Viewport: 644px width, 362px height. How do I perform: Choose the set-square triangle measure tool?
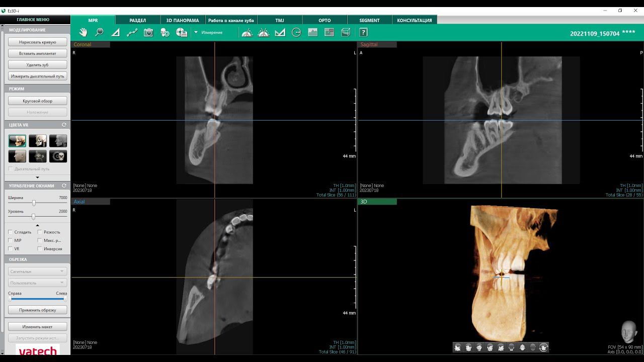click(x=280, y=32)
